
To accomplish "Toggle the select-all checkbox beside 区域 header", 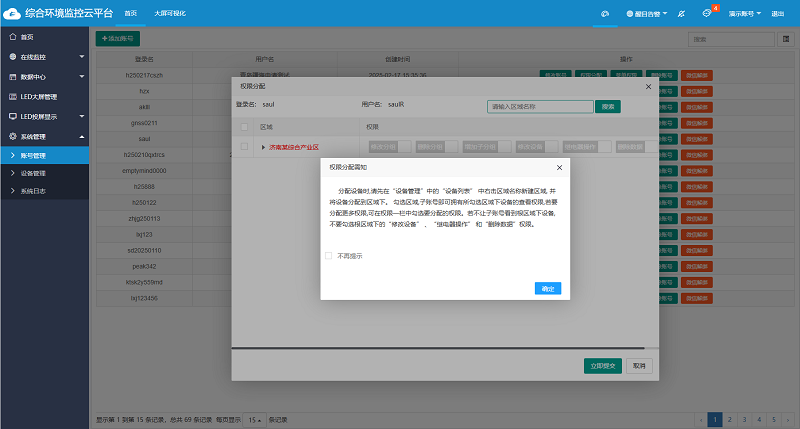I will click(244, 127).
